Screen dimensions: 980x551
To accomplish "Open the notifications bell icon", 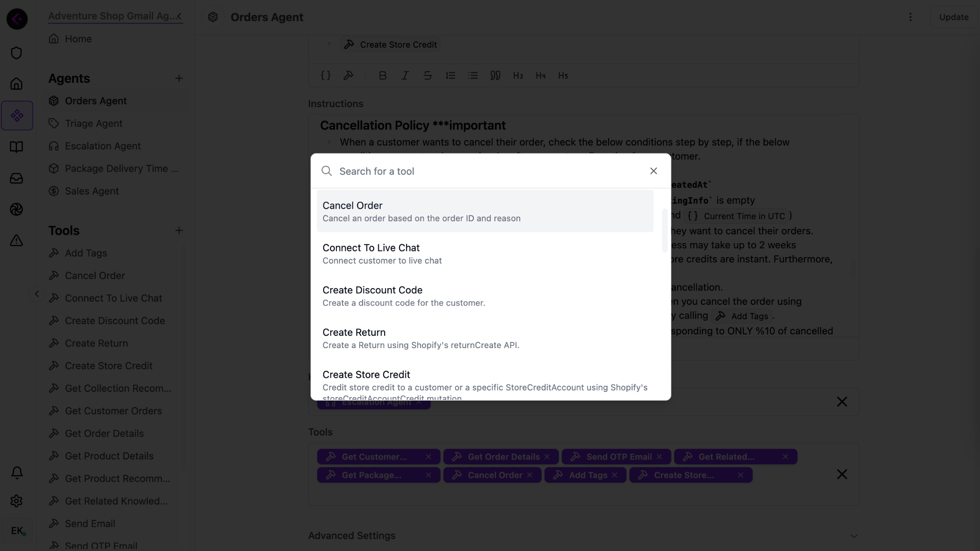I will tap(17, 473).
